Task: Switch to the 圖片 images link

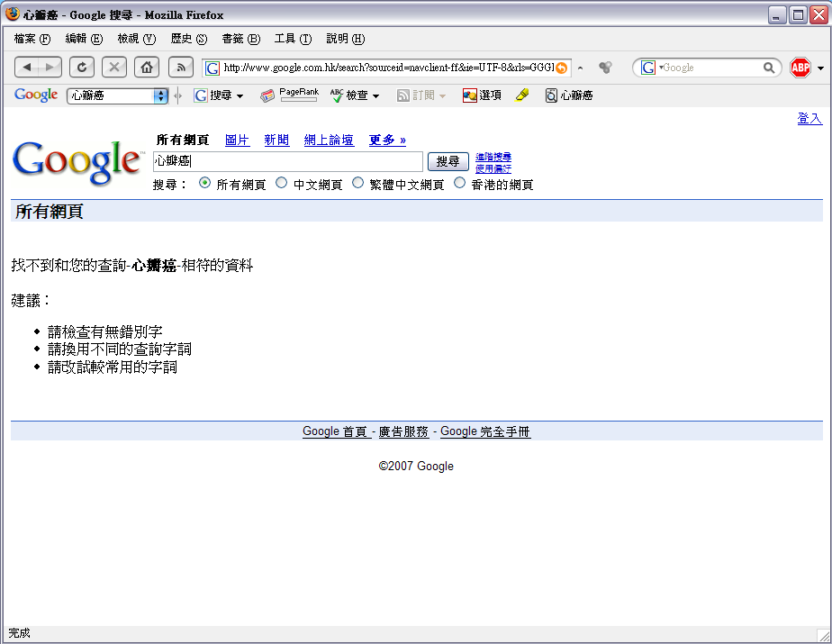Action: pos(237,140)
